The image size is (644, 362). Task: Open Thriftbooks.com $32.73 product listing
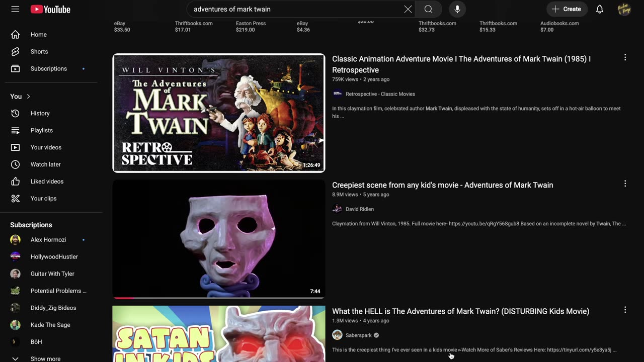tap(437, 27)
